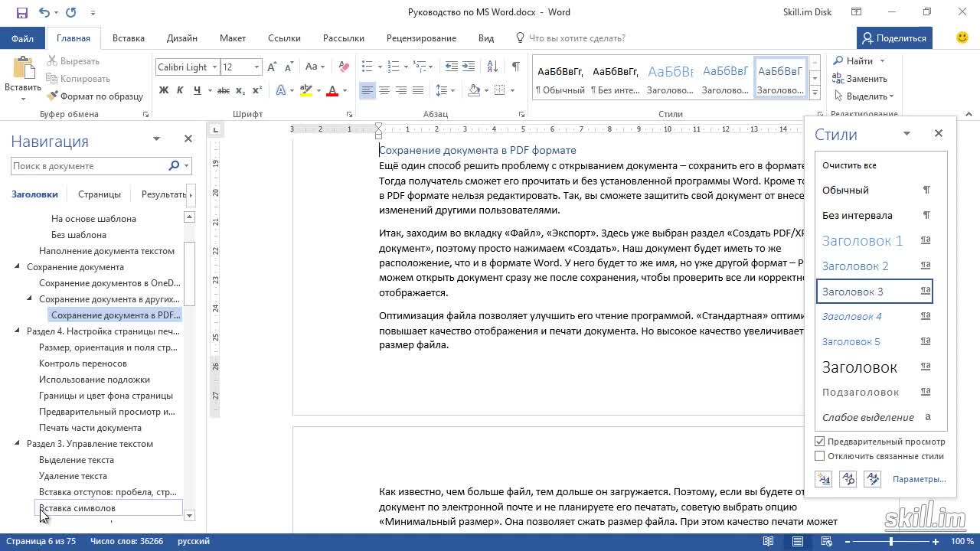Sort text alphabetically icon

coord(492,67)
